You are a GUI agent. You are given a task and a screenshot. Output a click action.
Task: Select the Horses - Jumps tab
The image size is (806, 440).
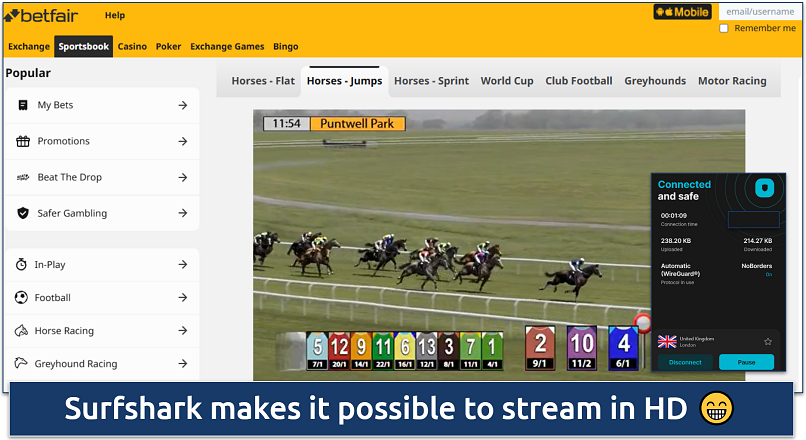click(344, 81)
